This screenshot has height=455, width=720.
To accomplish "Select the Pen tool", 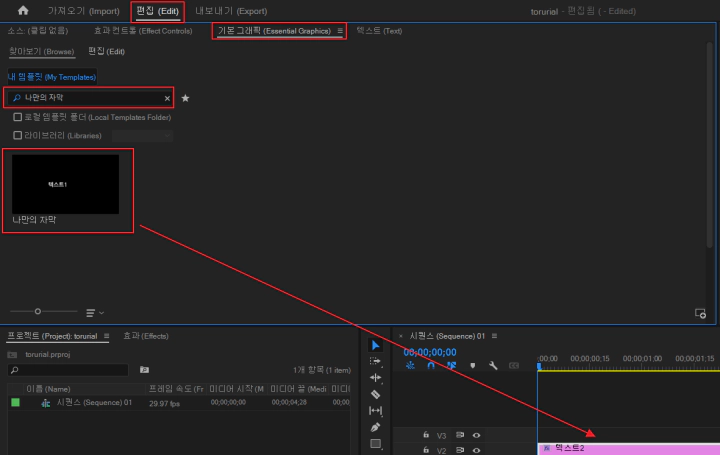I will [375, 427].
